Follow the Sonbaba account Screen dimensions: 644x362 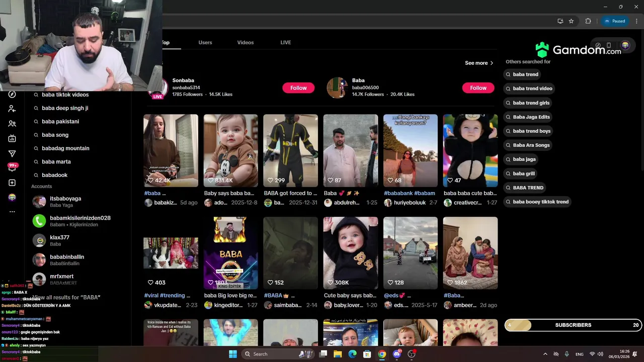(x=298, y=88)
